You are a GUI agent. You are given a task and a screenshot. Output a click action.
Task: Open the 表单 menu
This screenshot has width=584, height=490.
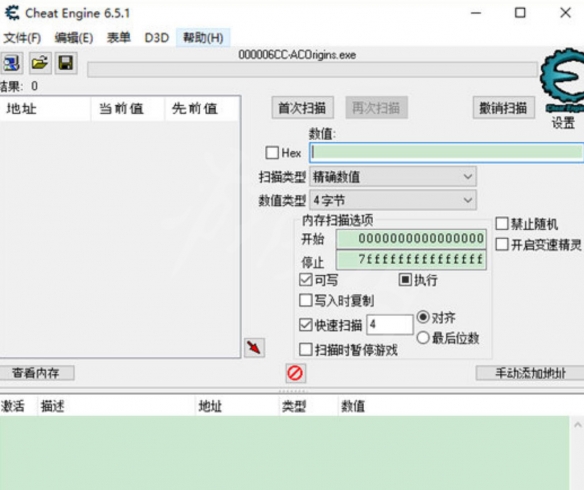[x=119, y=38]
